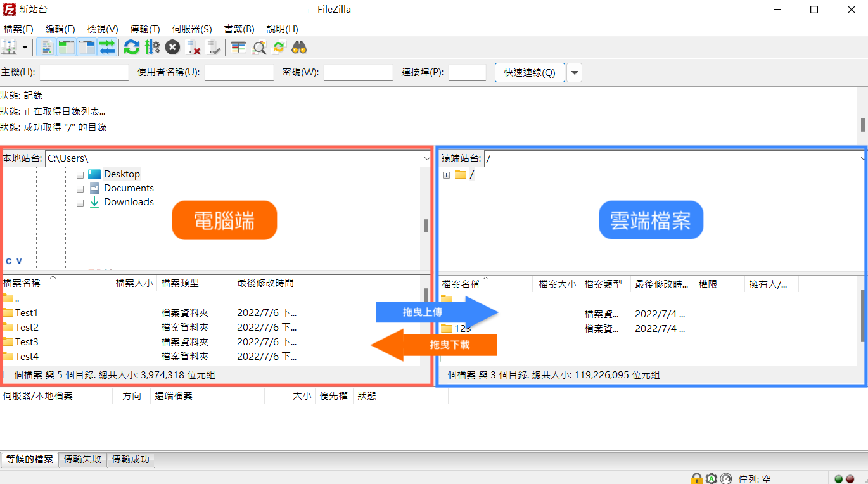
Task: Open the 編輯(E) menu
Action: [x=60, y=29]
